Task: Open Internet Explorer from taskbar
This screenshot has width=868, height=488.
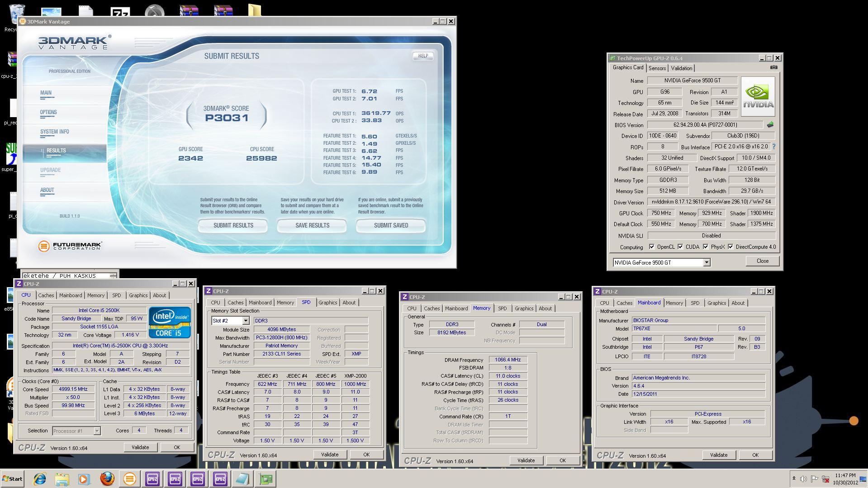Action: coord(40,479)
